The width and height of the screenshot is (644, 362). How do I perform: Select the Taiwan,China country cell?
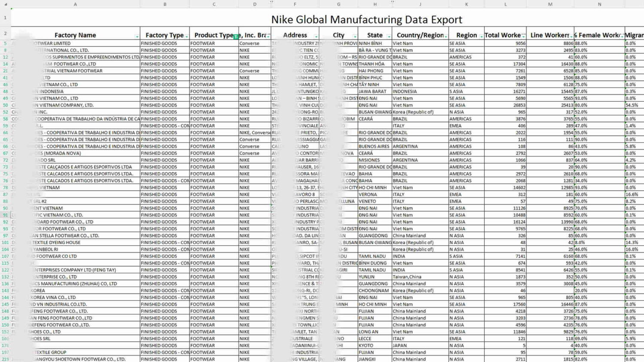tap(420, 277)
